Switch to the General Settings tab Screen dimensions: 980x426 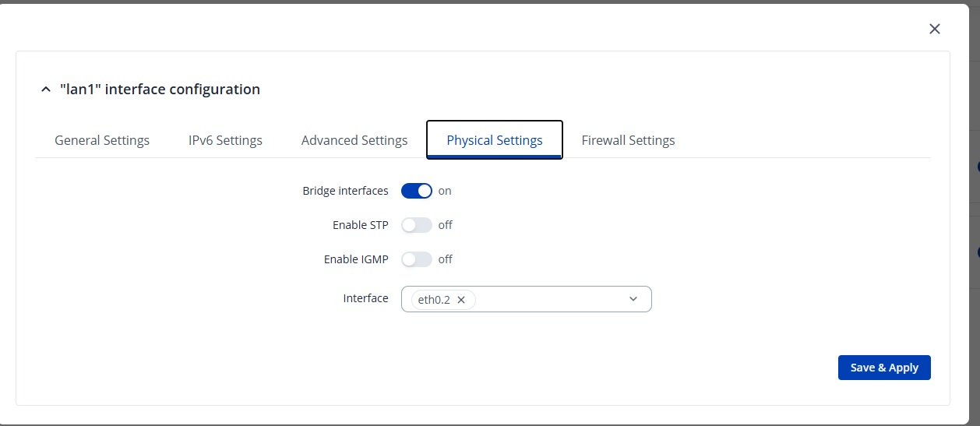tap(102, 140)
